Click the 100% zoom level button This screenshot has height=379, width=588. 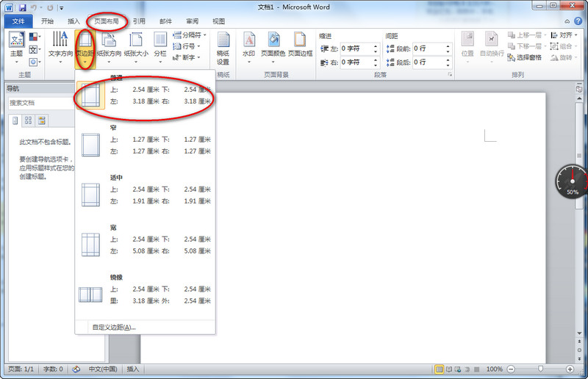point(494,369)
